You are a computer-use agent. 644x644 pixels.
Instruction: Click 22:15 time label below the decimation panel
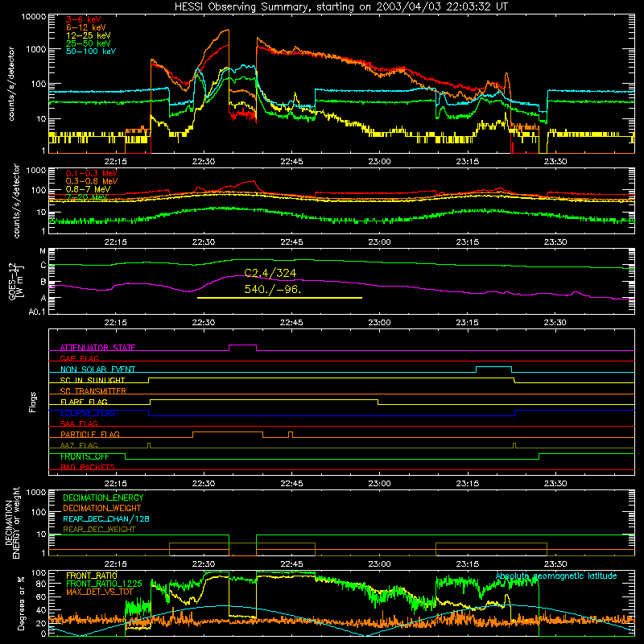pyautogui.click(x=115, y=564)
